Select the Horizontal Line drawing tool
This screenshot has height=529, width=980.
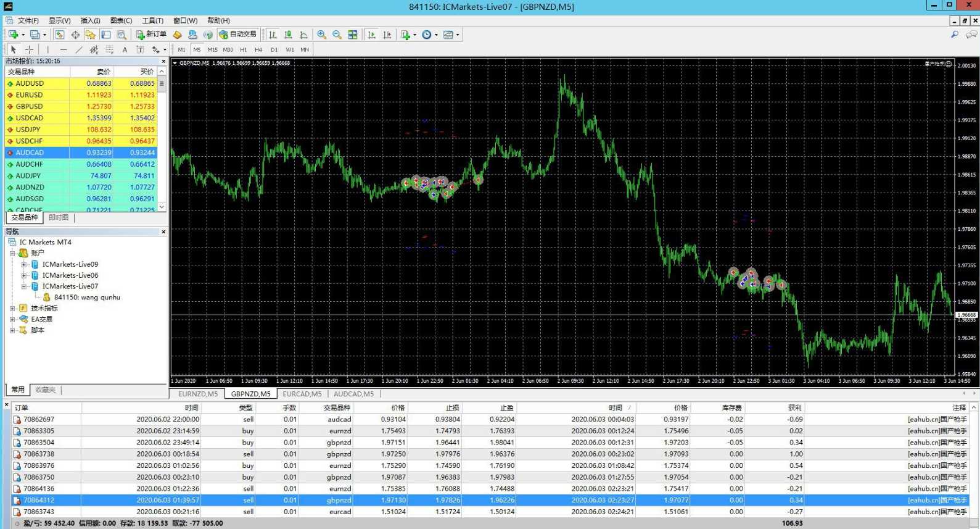tap(63, 49)
